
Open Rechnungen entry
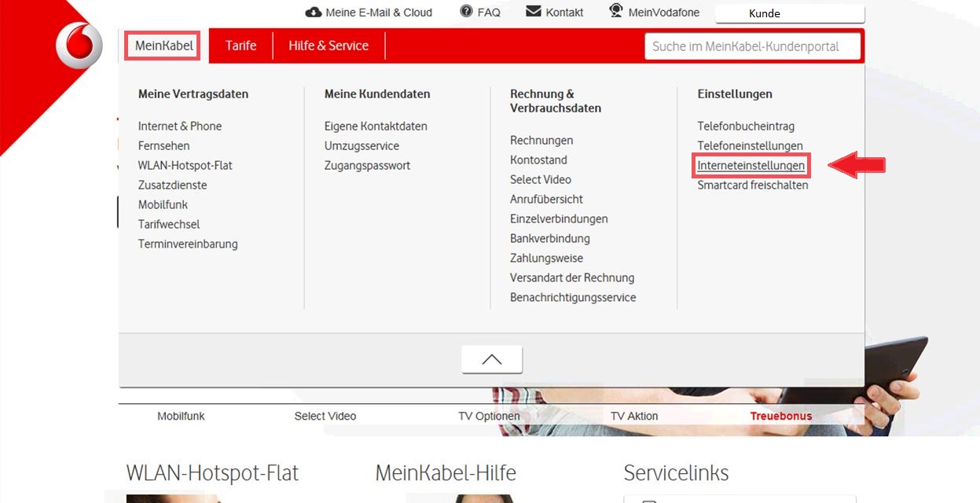point(541,140)
